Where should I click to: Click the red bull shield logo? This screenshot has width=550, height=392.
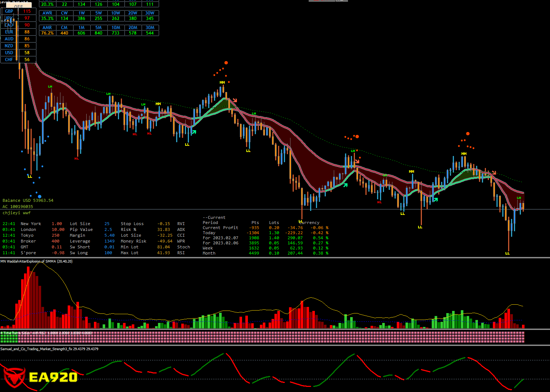(15, 377)
